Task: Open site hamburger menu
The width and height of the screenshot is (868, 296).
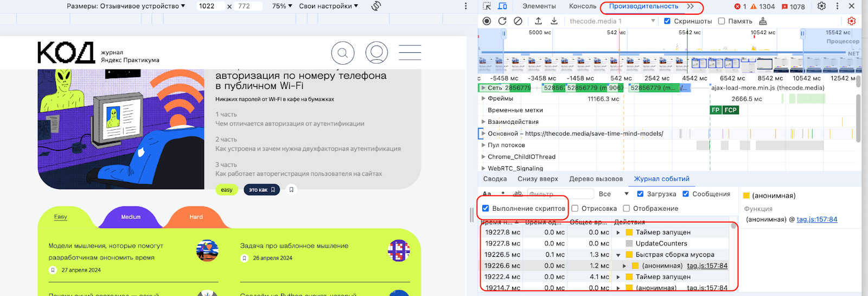Action: [x=410, y=53]
